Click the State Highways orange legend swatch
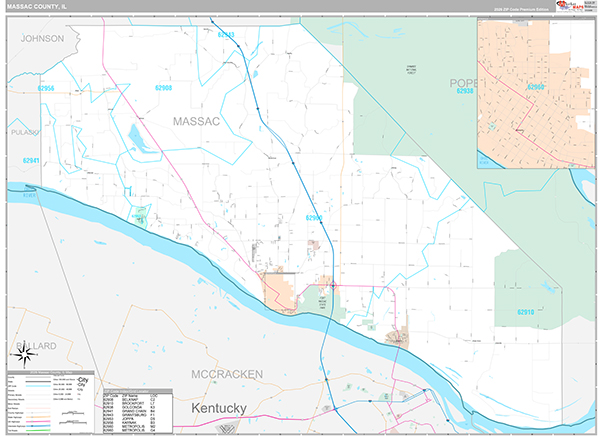The width and height of the screenshot is (600, 436). [x=38, y=417]
